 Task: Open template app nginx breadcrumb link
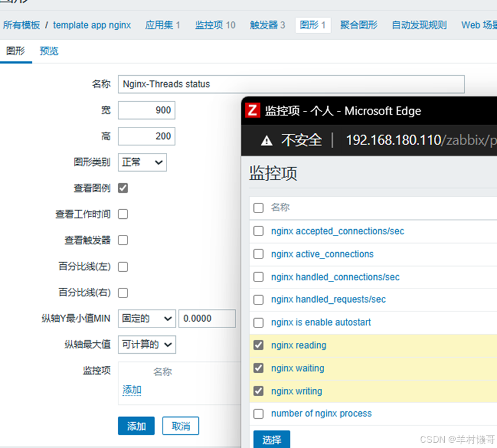(92, 25)
